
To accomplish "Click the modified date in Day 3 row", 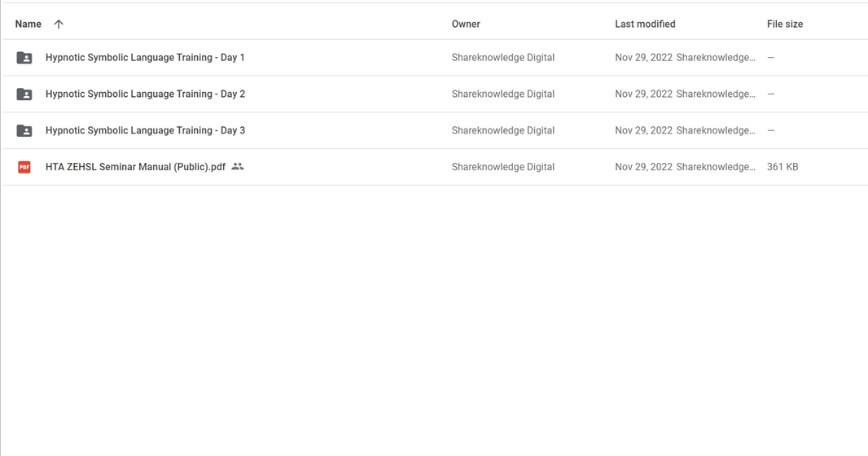I will tap(643, 130).
